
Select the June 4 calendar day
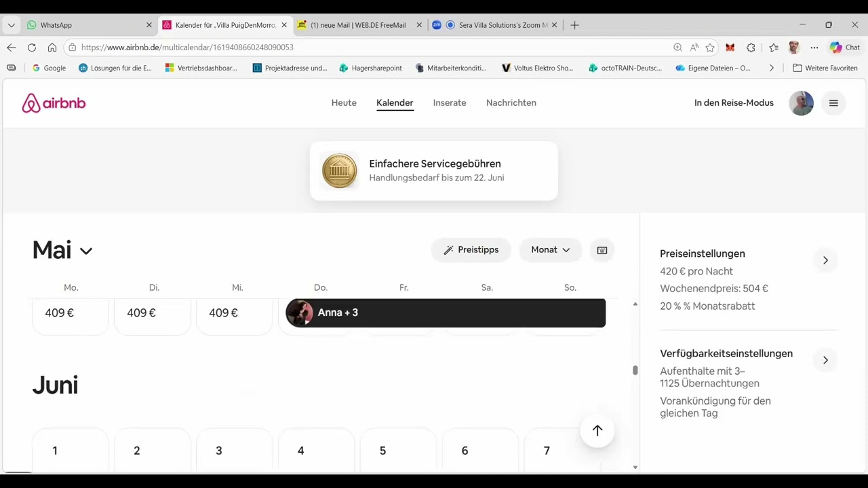317,450
